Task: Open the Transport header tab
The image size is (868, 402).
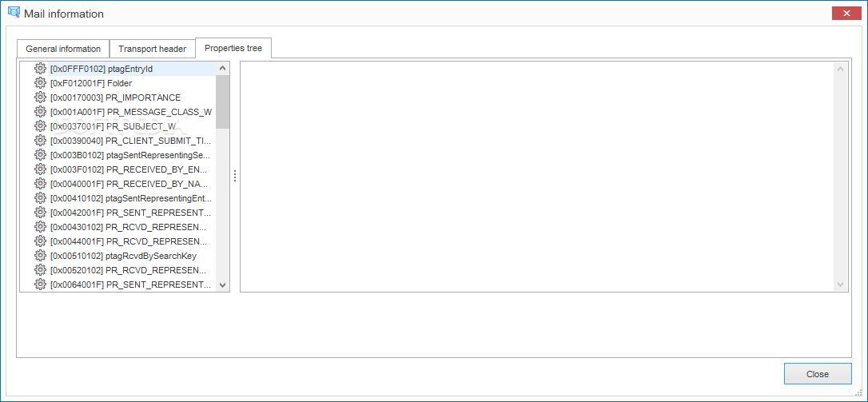Action: tap(152, 49)
